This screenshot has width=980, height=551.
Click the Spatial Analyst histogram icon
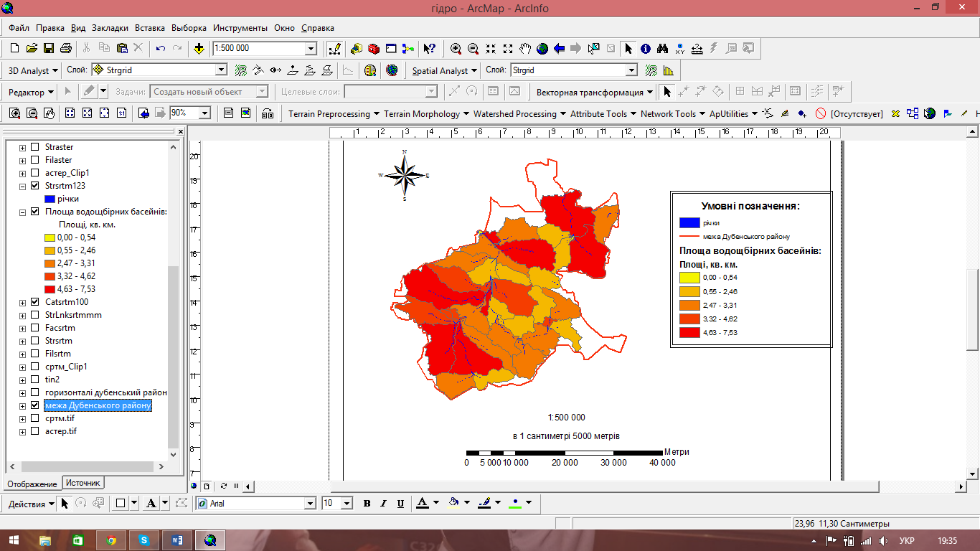pos(669,70)
